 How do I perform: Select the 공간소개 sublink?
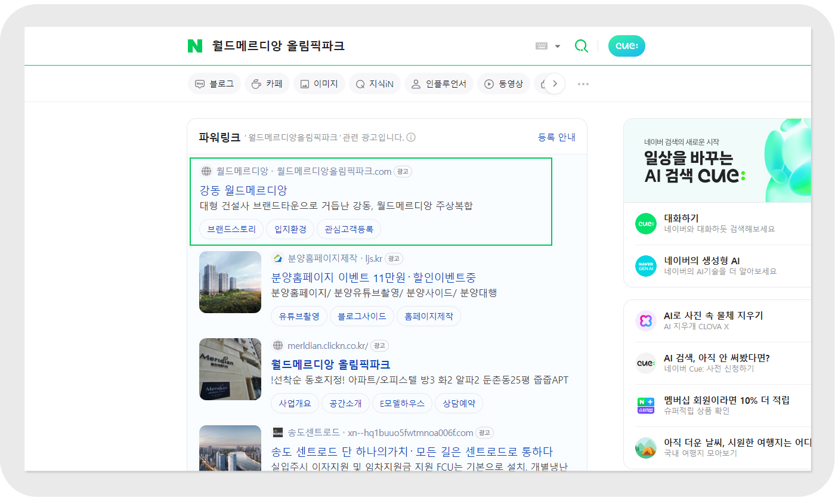[346, 403]
